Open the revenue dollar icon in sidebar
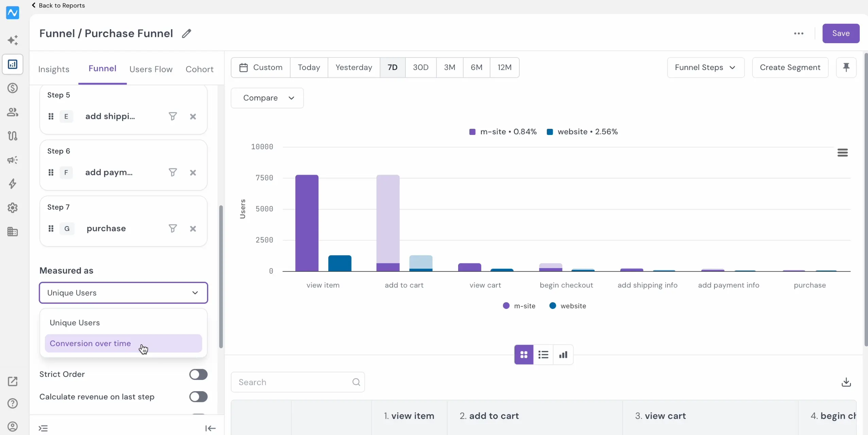This screenshot has width=868, height=435. coord(13,88)
